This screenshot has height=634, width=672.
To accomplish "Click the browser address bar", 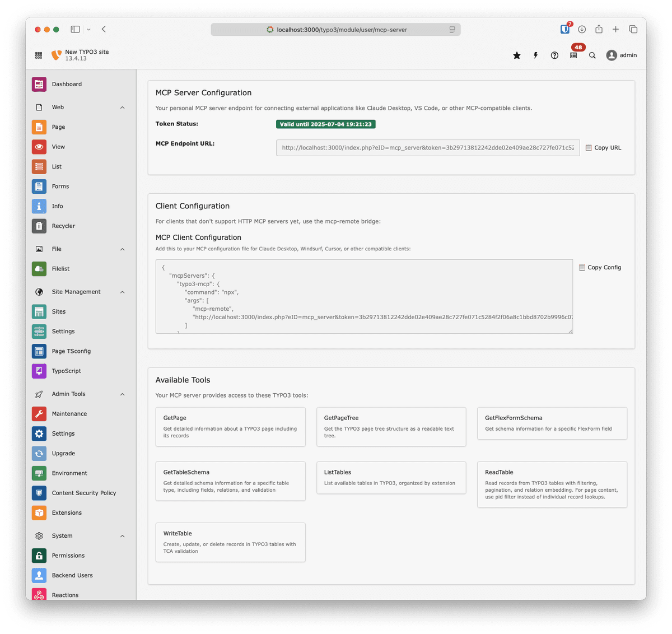I will coord(335,30).
